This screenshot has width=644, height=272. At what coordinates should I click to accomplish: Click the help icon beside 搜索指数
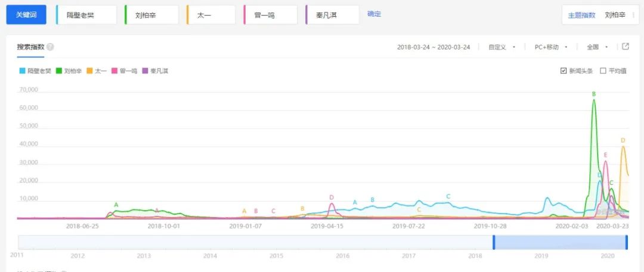coord(51,47)
